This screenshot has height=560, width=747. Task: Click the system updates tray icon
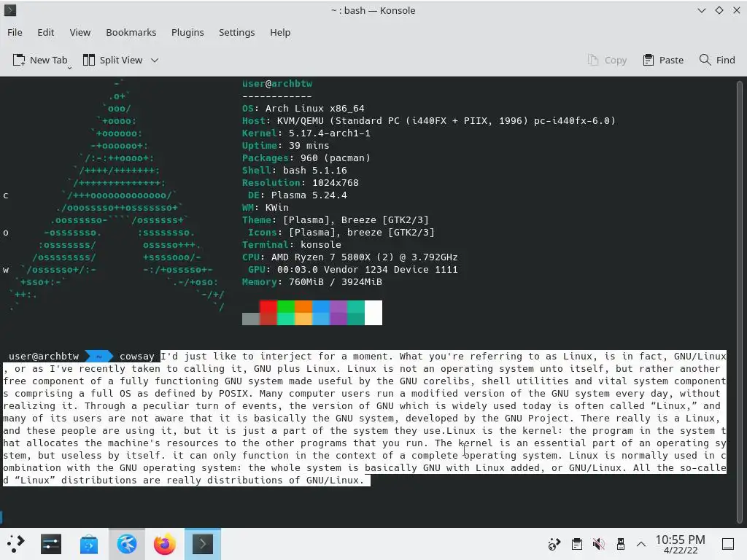click(x=554, y=544)
